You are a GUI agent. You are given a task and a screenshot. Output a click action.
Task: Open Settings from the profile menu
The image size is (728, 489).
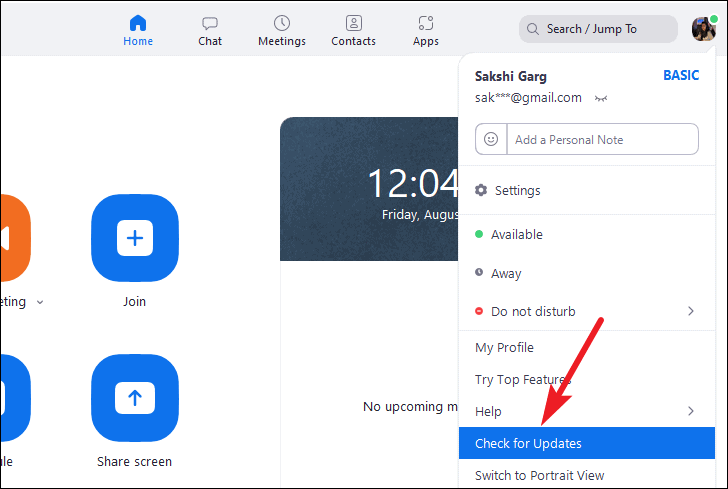pyautogui.click(x=587, y=190)
